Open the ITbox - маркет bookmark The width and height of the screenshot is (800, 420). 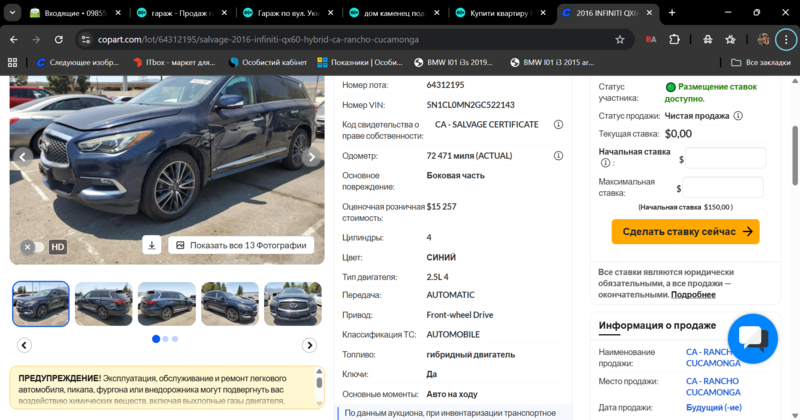click(x=174, y=62)
